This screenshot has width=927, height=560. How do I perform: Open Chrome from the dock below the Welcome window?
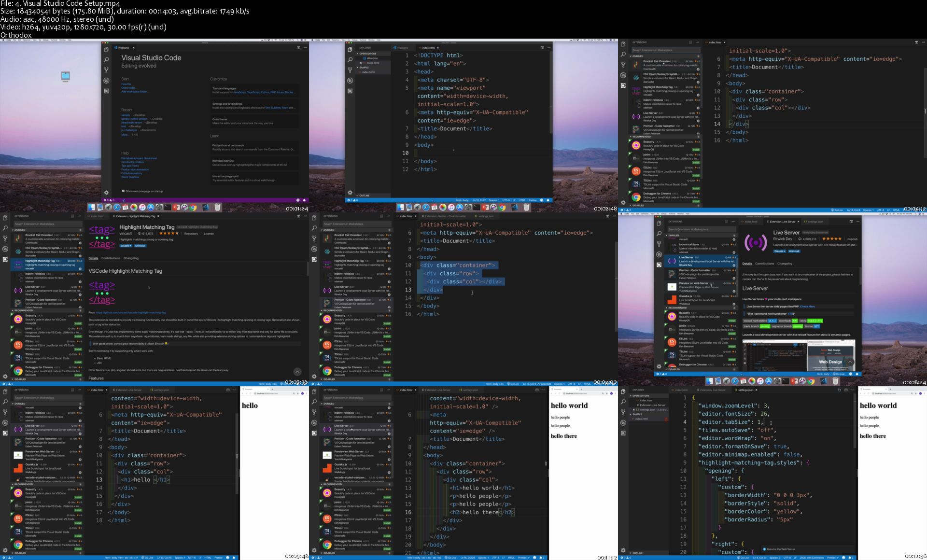click(x=194, y=207)
